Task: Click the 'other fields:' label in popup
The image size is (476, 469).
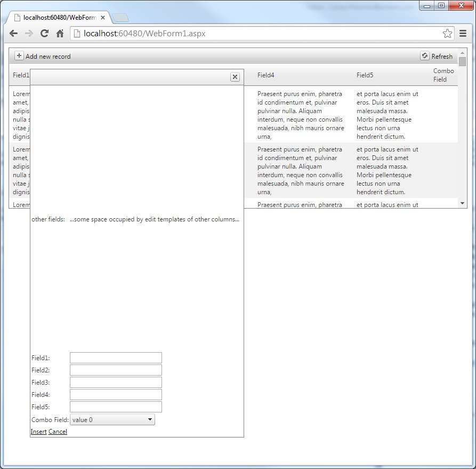Action: pos(49,219)
